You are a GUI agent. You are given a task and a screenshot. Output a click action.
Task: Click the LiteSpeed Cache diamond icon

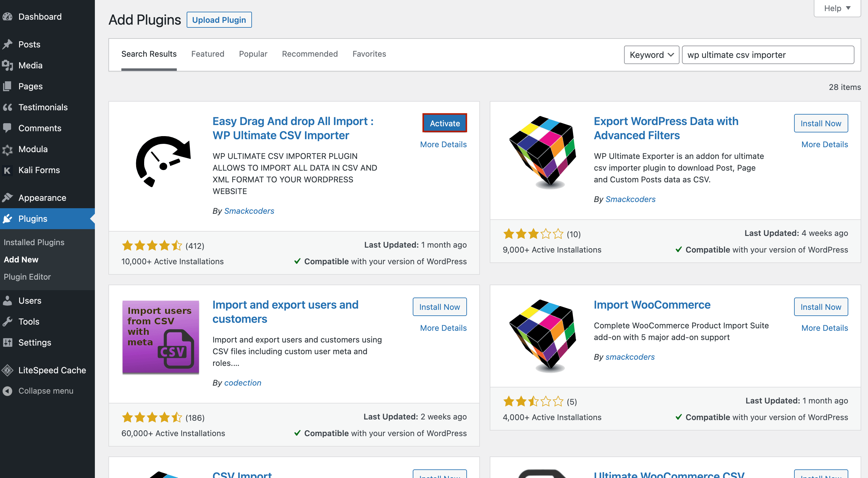[7, 370]
